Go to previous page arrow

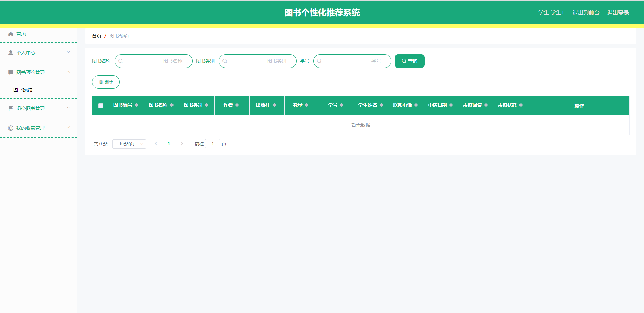point(156,144)
